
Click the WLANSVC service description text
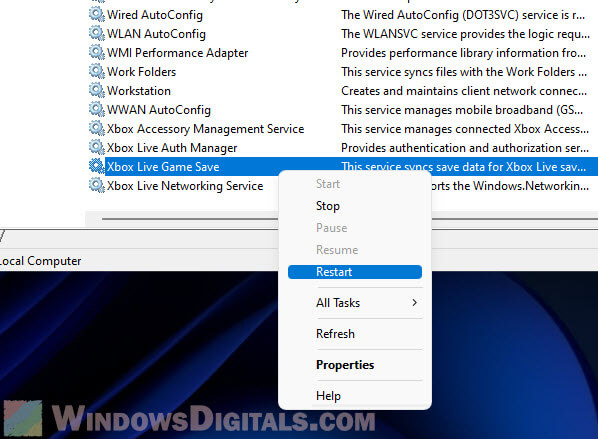pos(465,34)
